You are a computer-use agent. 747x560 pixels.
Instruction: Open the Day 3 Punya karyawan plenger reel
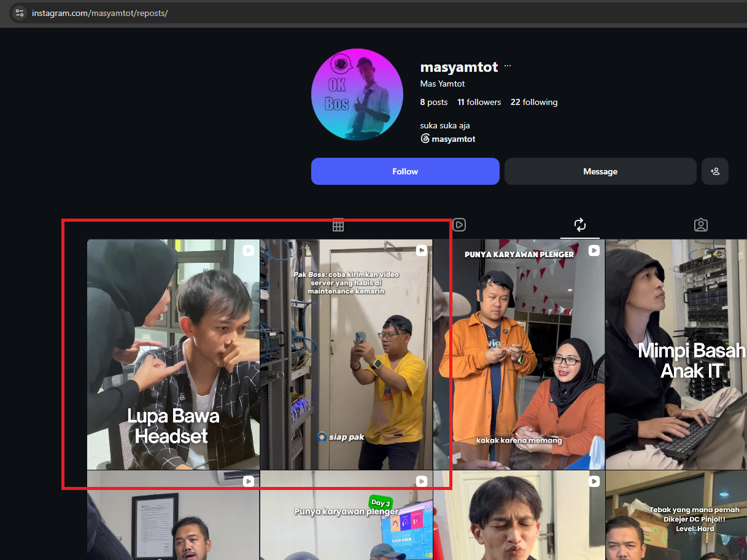click(x=346, y=515)
